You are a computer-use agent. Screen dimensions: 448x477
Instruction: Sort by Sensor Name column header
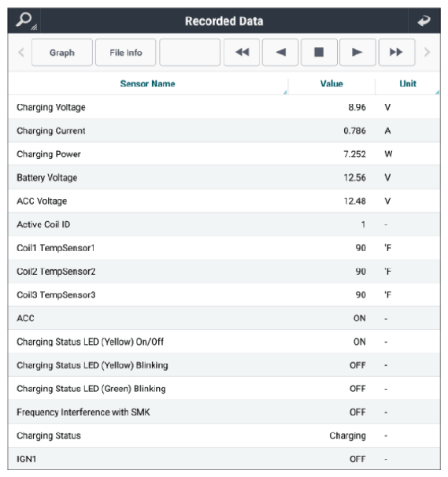[x=147, y=83]
